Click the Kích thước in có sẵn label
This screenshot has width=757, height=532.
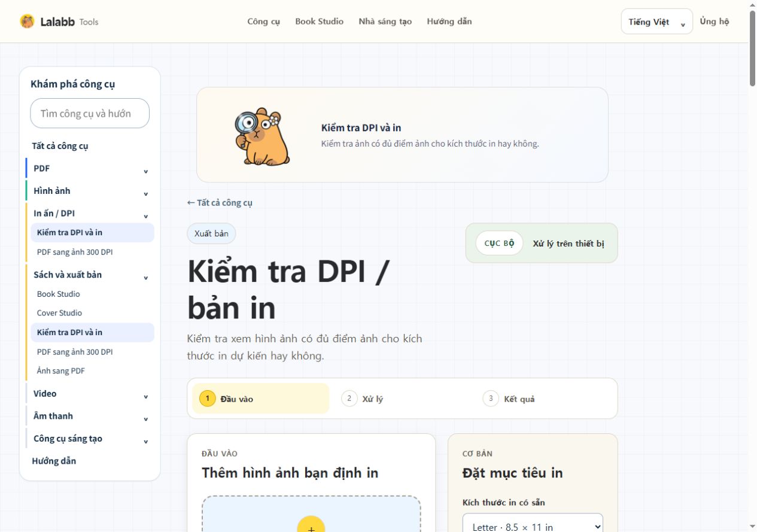coord(504,503)
